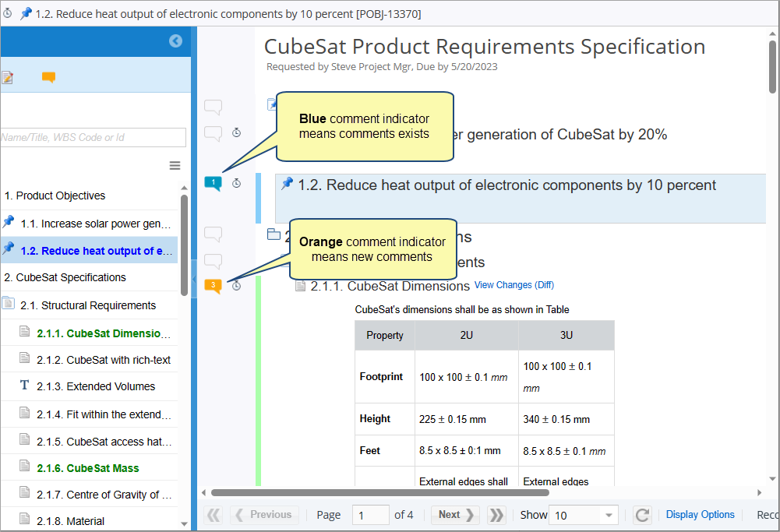Click the small splitter collapse arrow on the panel divider
Viewport: 780px width, 532px height.
click(194, 279)
